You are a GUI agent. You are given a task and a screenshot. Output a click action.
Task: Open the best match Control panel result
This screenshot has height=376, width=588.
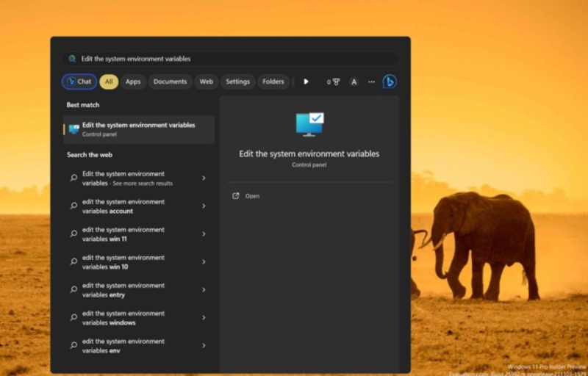138,129
